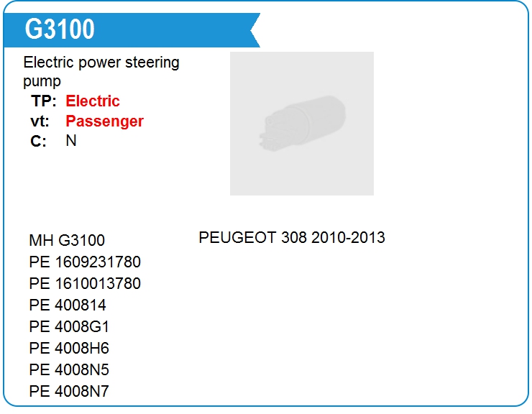
Task: Click reference number PE 4008H6
Action: [69, 348]
